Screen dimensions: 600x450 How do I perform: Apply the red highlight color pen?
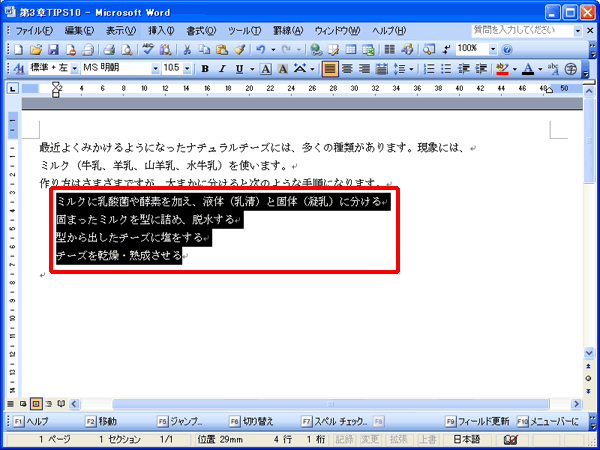tap(502, 69)
